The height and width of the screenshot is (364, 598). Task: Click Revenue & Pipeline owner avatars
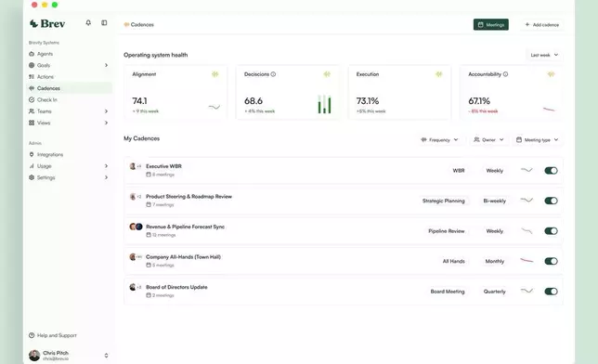click(x=136, y=227)
